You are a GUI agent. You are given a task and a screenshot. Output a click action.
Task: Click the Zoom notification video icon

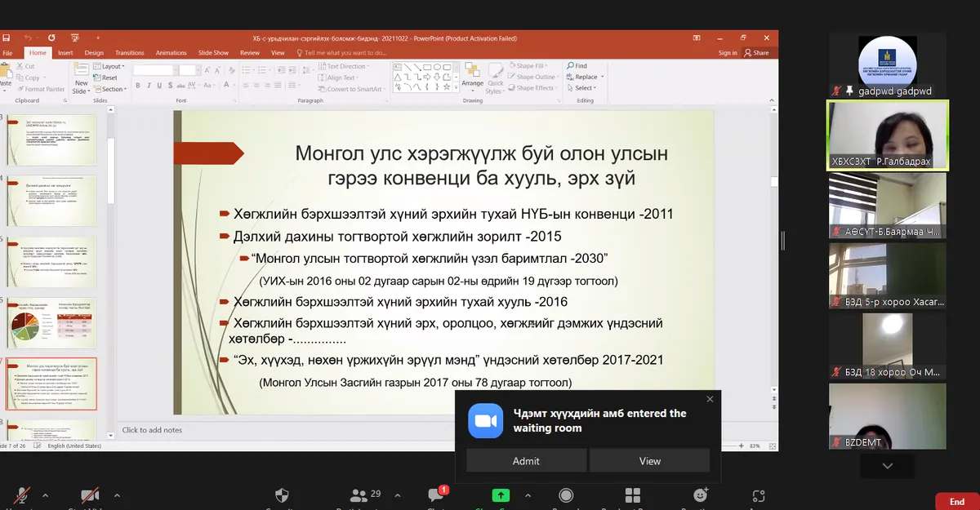[x=485, y=421]
